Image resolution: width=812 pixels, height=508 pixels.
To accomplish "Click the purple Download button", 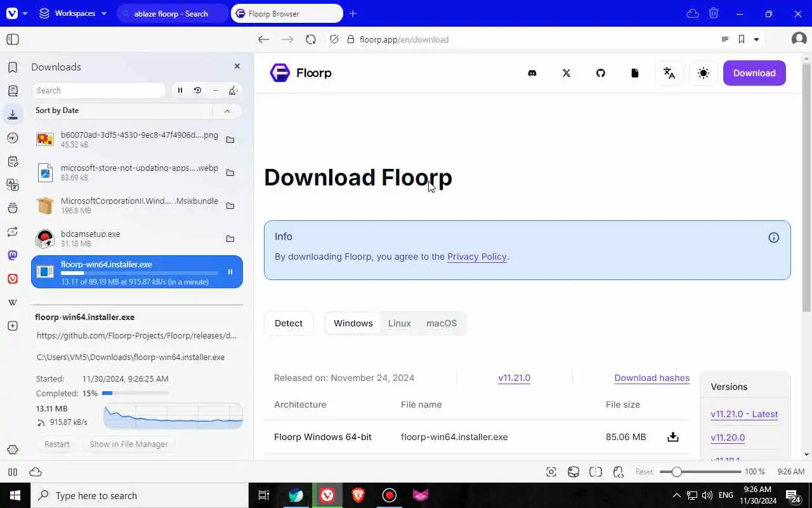I will click(754, 73).
